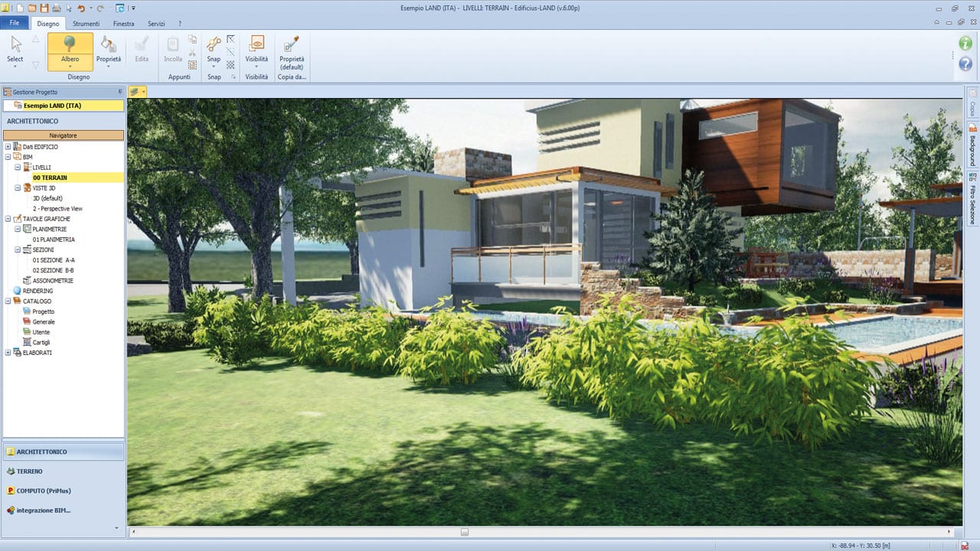The height and width of the screenshot is (551, 980).
Task: Switch to the Strumenti ribbon tab
Action: click(x=87, y=23)
